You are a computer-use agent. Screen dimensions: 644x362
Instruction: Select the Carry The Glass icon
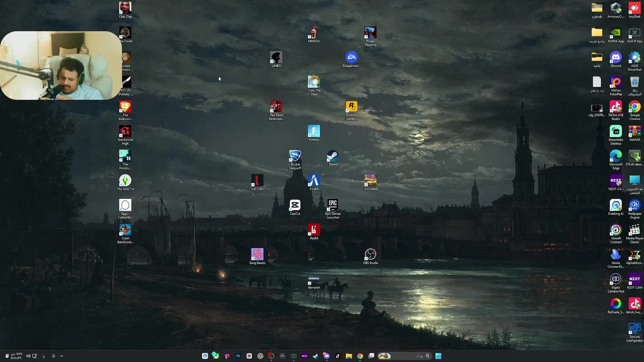[x=313, y=85]
